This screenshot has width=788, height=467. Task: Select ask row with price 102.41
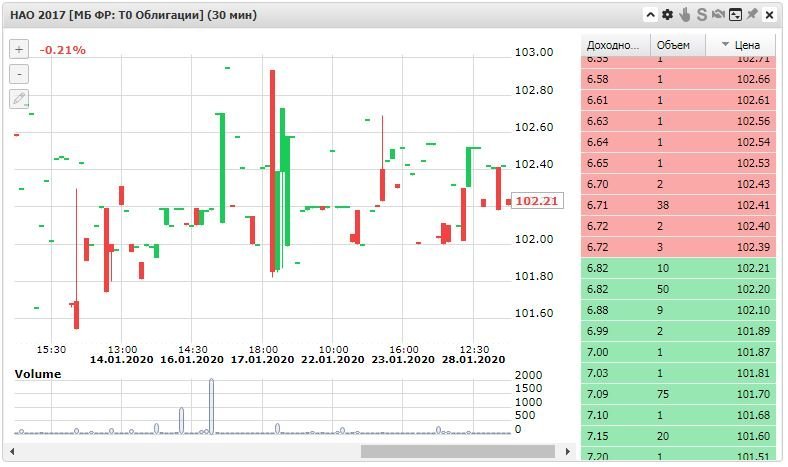pos(679,205)
